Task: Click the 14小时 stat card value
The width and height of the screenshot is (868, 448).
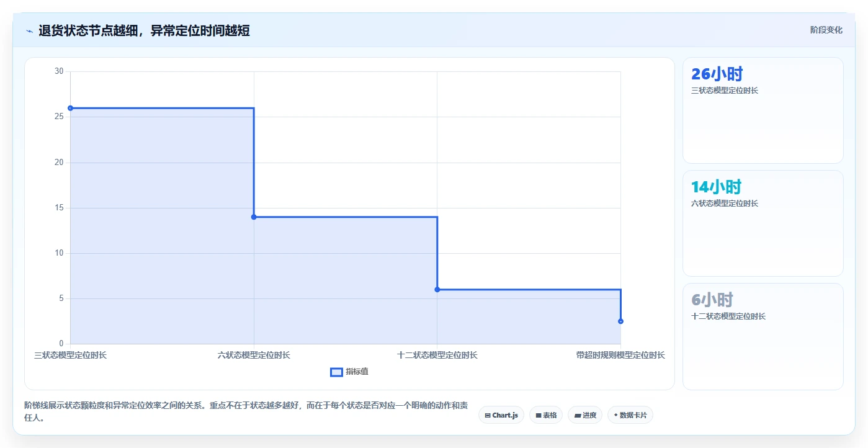Action: pyautogui.click(x=716, y=187)
